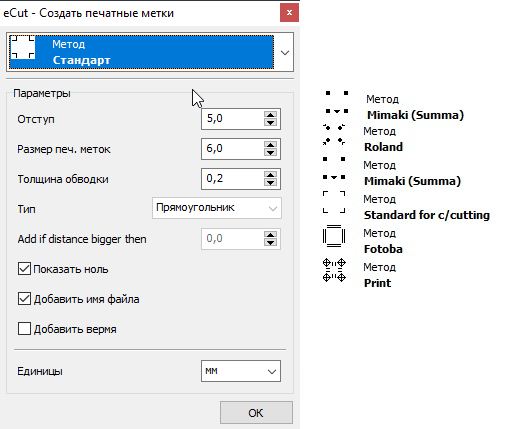The width and height of the screenshot is (523, 429).
Task: Click the Standard for c/cutting corner marks icon
Action: click(x=334, y=202)
